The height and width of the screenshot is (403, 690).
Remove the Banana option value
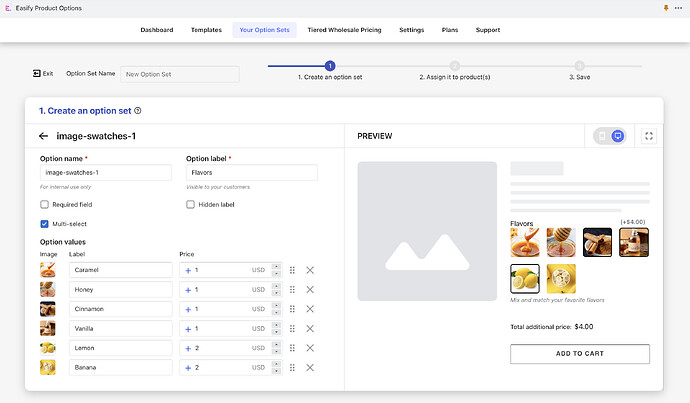(310, 367)
